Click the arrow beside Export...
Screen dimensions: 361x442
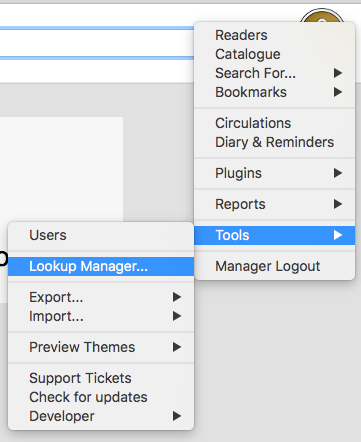[177, 297]
